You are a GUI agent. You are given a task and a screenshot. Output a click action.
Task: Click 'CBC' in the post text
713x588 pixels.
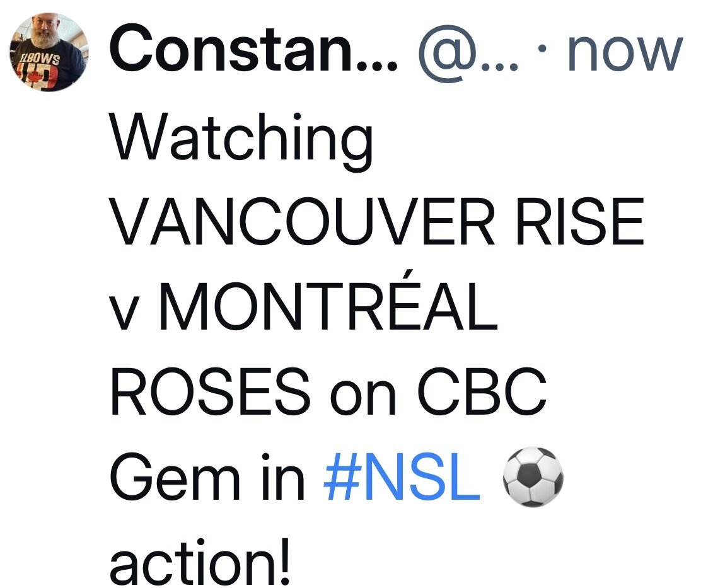[481, 392]
